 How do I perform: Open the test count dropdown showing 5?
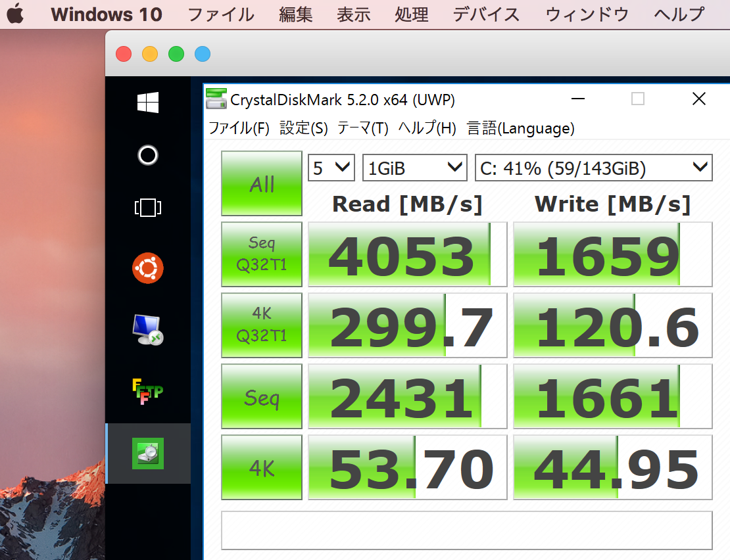[x=331, y=168]
